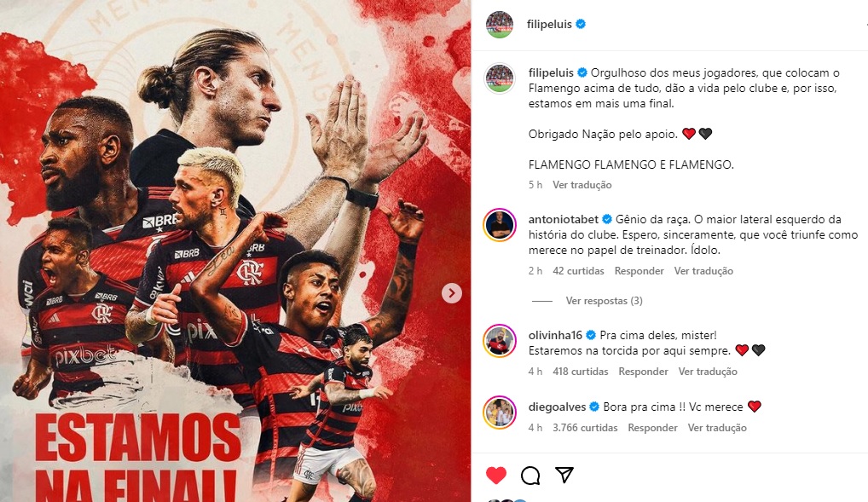Screen dimensions: 868x502
Task: Expand Ver respostas (3) replies
Action: click(604, 301)
